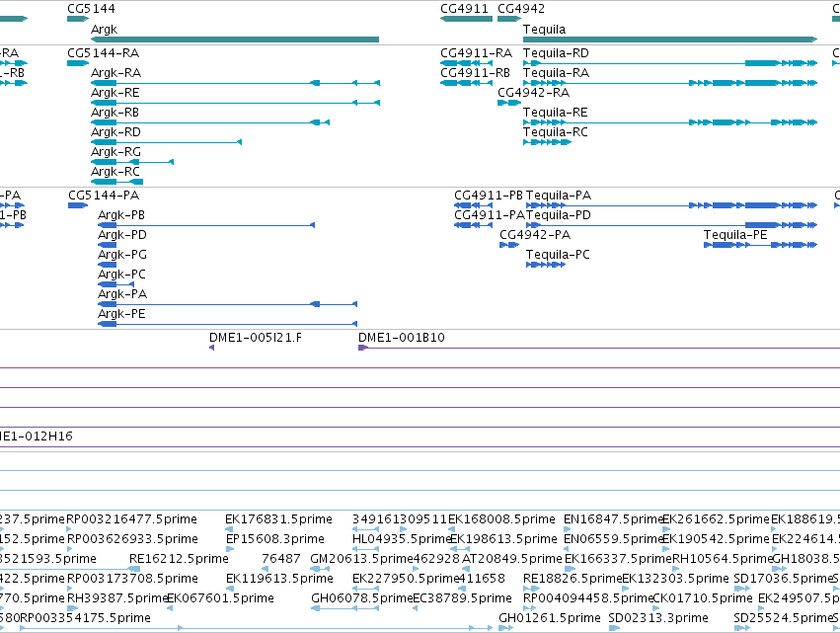840x633 pixels.
Task: Select the Argk-RA transcript
Action: [236, 83]
